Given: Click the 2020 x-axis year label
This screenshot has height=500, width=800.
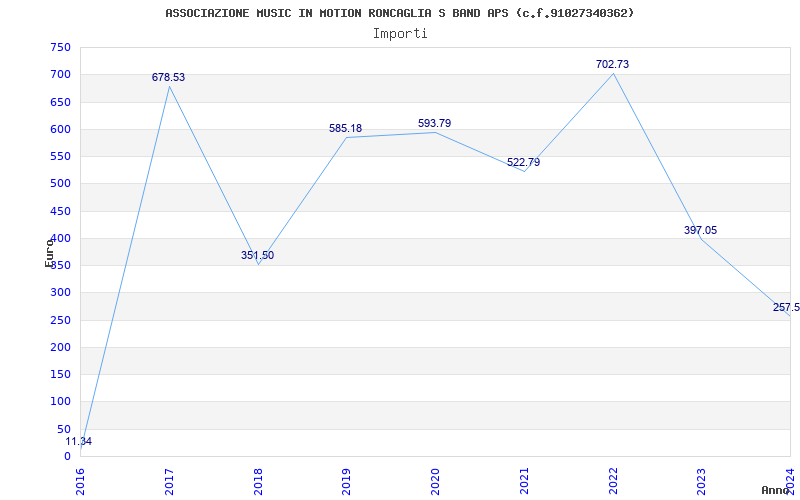Looking at the screenshot, I should click(x=436, y=482).
